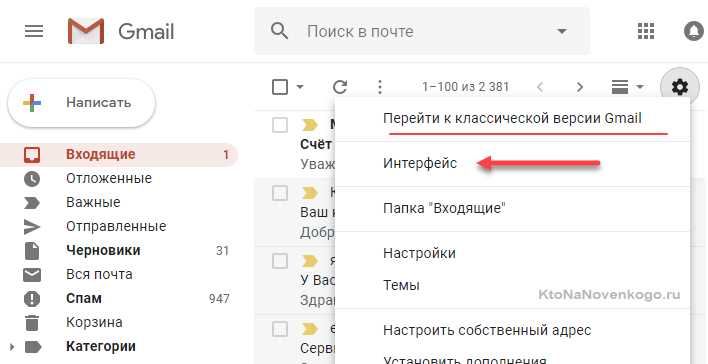Click the 'Категории' label
708x364 pixels.
[101, 346]
